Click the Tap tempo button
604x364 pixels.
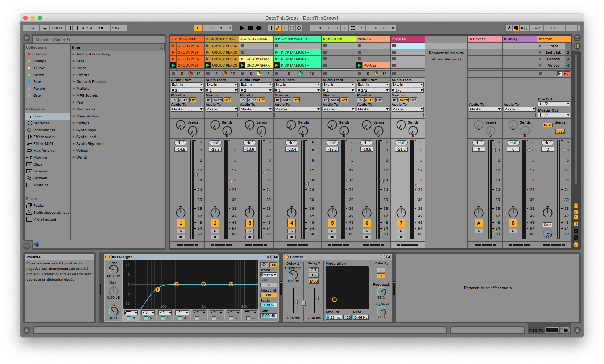[44, 28]
